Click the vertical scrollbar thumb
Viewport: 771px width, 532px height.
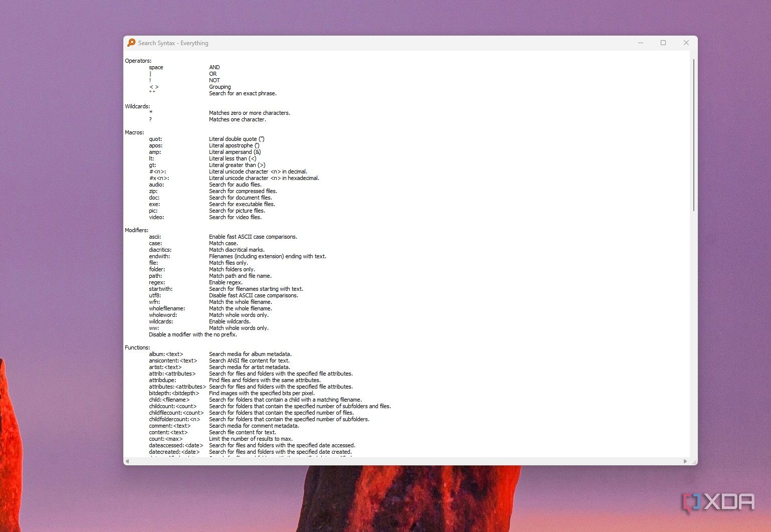click(694, 134)
